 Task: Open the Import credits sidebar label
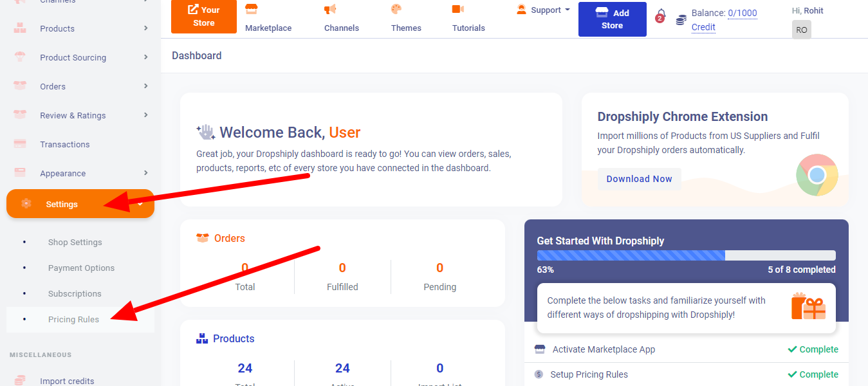(x=67, y=381)
